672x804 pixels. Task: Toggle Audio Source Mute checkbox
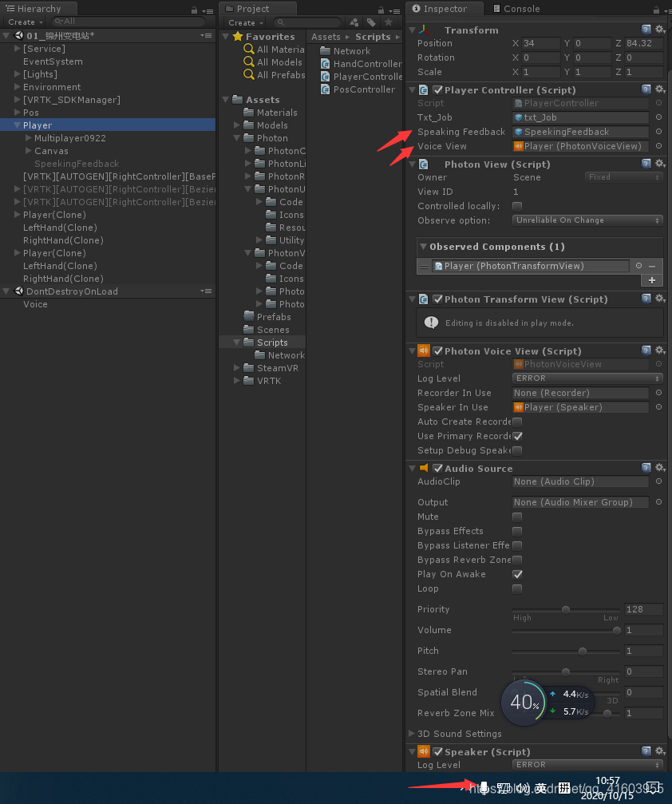coord(517,517)
